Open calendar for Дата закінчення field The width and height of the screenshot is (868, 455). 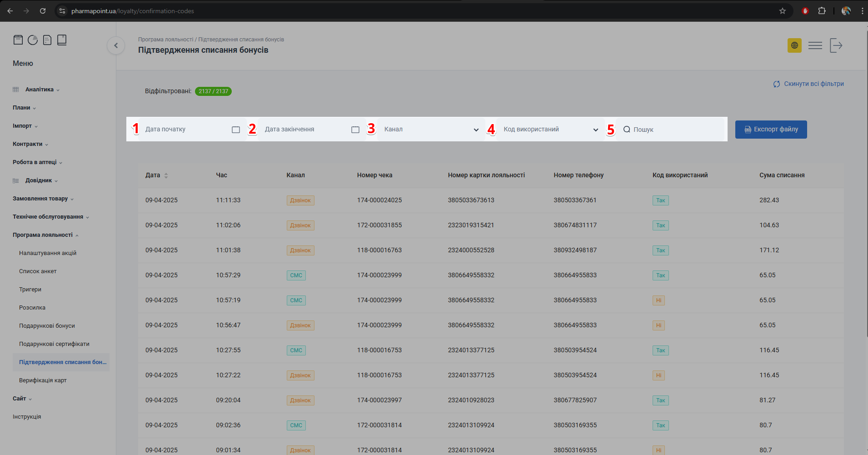[355, 130]
